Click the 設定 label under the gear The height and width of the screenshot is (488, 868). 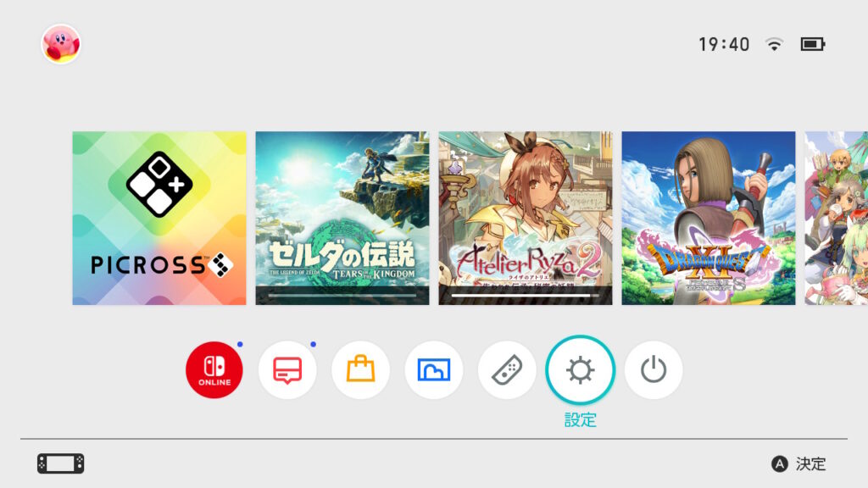(x=580, y=420)
